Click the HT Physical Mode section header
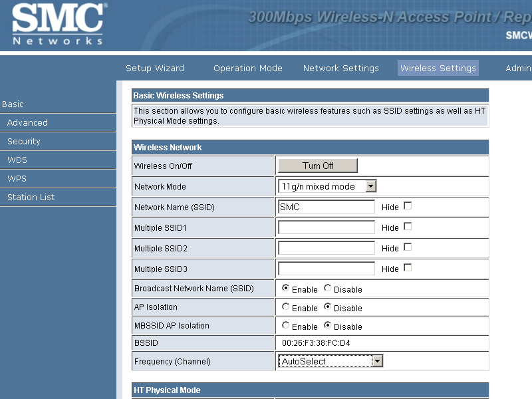 [x=167, y=390]
